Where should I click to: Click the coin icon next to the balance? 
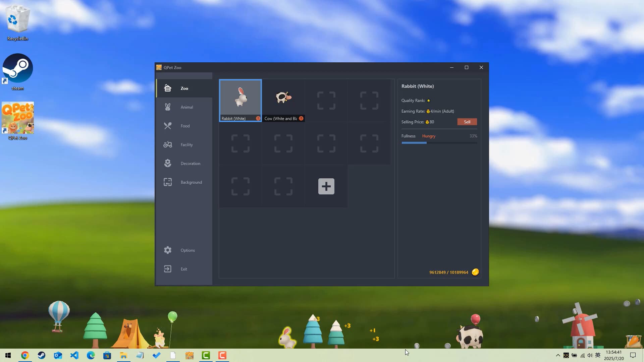(x=475, y=272)
